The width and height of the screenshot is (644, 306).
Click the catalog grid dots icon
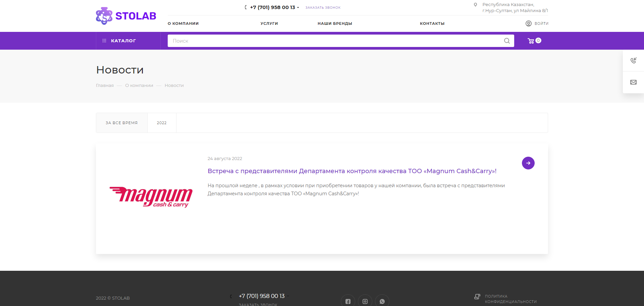tap(104, 41)
